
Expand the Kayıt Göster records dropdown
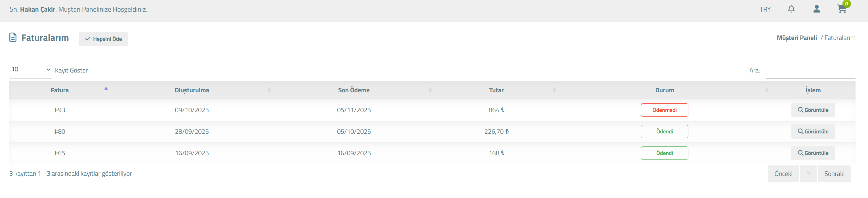click(30, 70)
